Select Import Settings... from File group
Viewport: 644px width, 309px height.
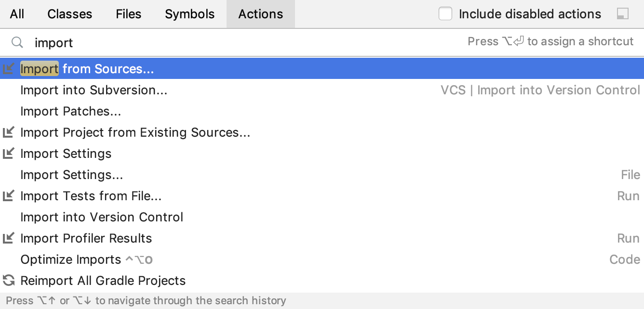(322, 175)
